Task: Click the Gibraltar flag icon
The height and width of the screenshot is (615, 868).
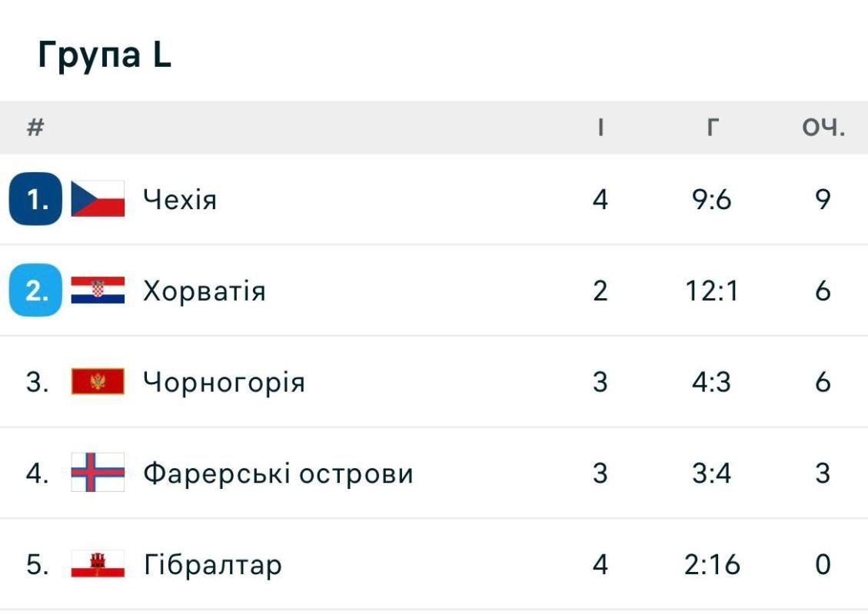Action: point(98,564)
